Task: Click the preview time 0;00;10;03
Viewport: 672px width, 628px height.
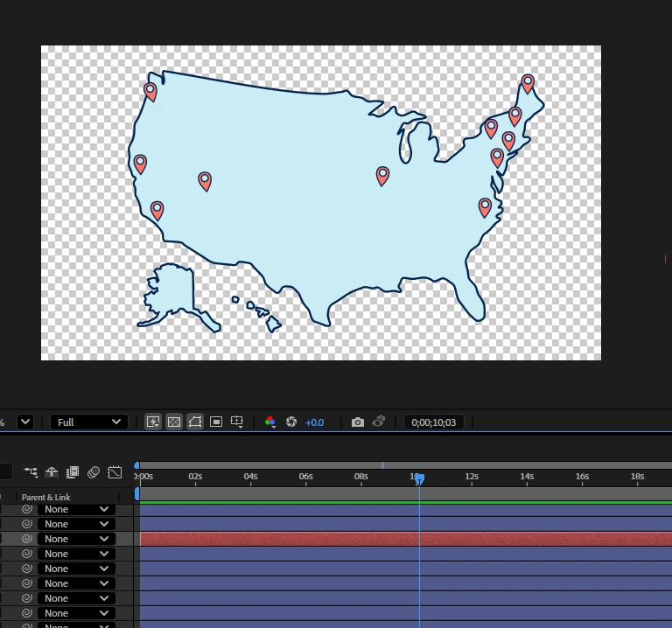Action: pyautogui.click(x=434, y=422)
